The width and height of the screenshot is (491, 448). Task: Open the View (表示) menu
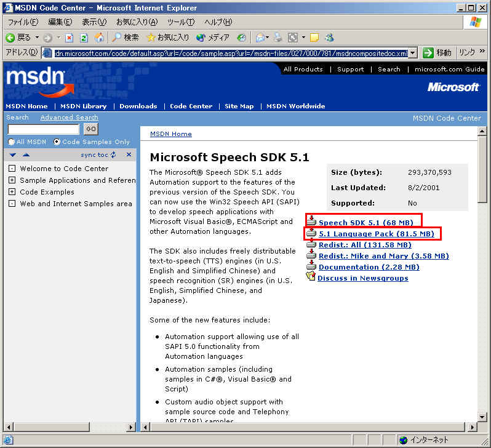point(94,22)
